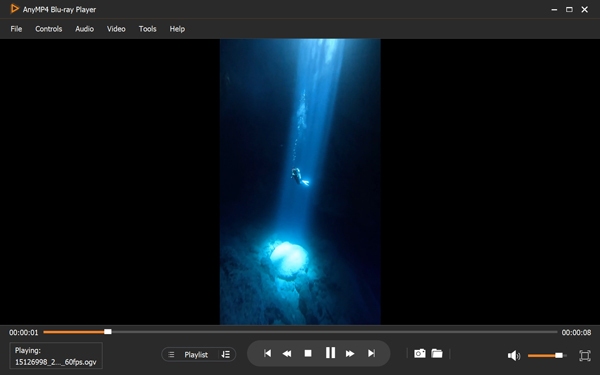Viewport: 600px width, 375px height.
Task: Open the Audio menu
Action: pos(84,29)
